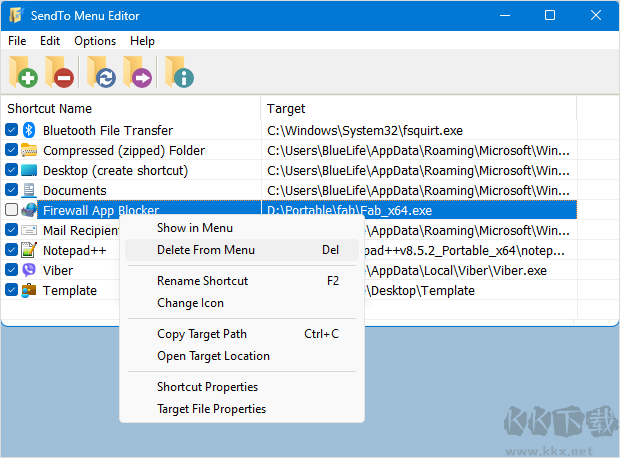Open the Edit menu
Image resolution: width=620 pixels, height=458 pixels.
[50, 41]
